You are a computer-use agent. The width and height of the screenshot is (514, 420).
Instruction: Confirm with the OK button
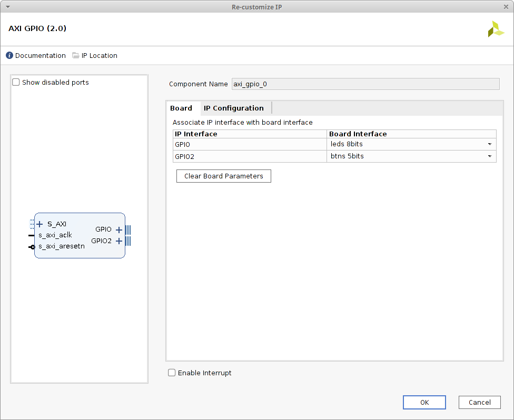pyautogui.click(x=424, y=402)
